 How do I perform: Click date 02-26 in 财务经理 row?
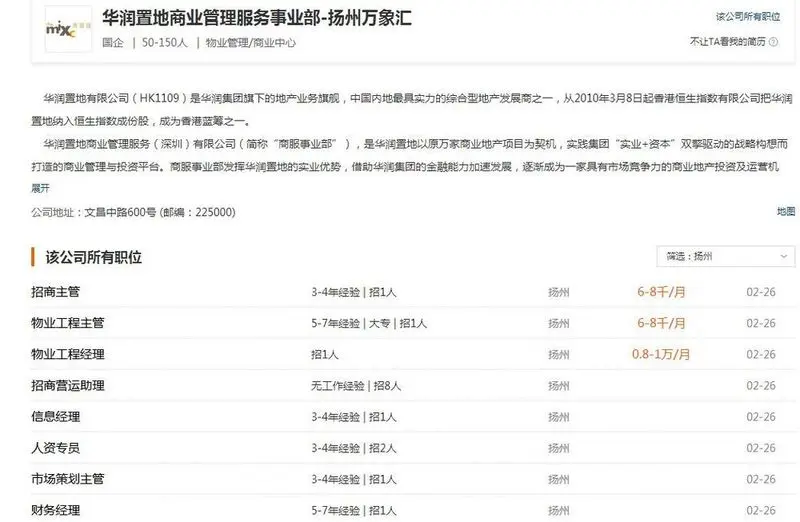(761, 510)
